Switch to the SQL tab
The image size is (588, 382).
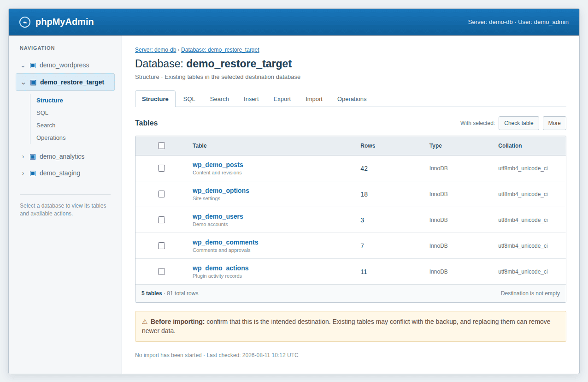(189, 99)
